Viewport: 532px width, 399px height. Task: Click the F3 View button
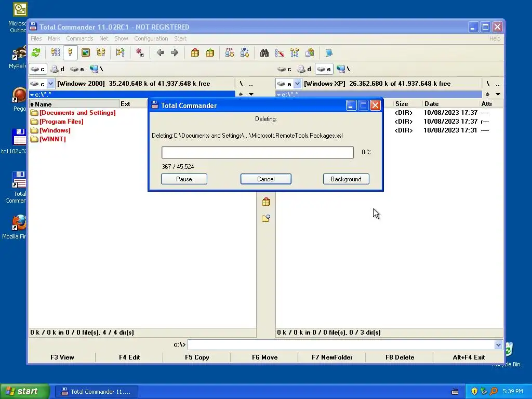point(62,357)
